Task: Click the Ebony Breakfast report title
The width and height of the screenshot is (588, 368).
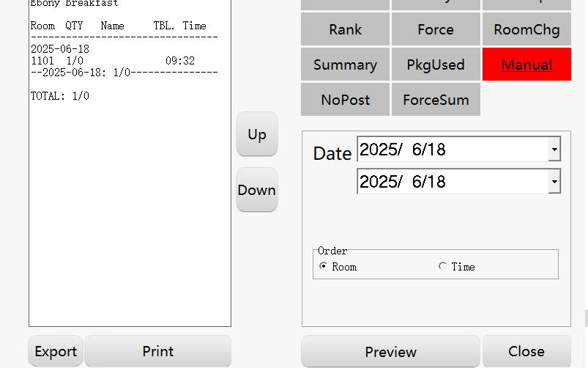Action: point(74,4)
